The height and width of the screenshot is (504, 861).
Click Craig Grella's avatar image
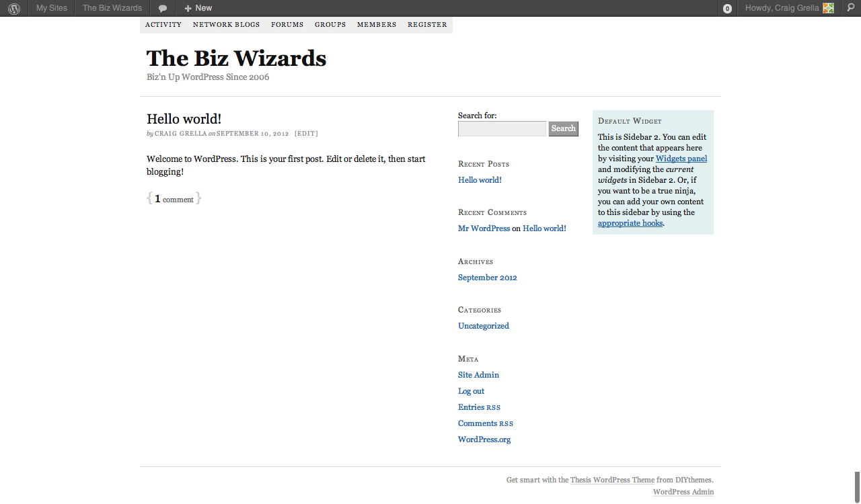click(828, 8)
